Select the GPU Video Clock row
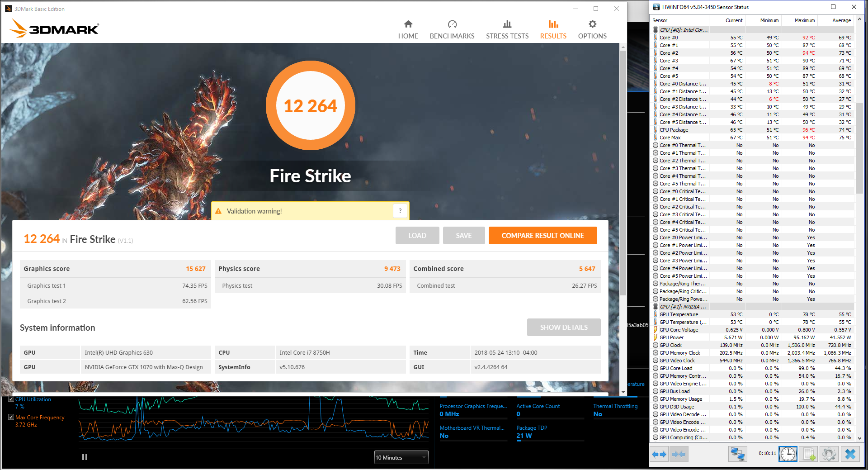Image resolution: width=868 pixels, height=470 pixels. click(752, 361)
